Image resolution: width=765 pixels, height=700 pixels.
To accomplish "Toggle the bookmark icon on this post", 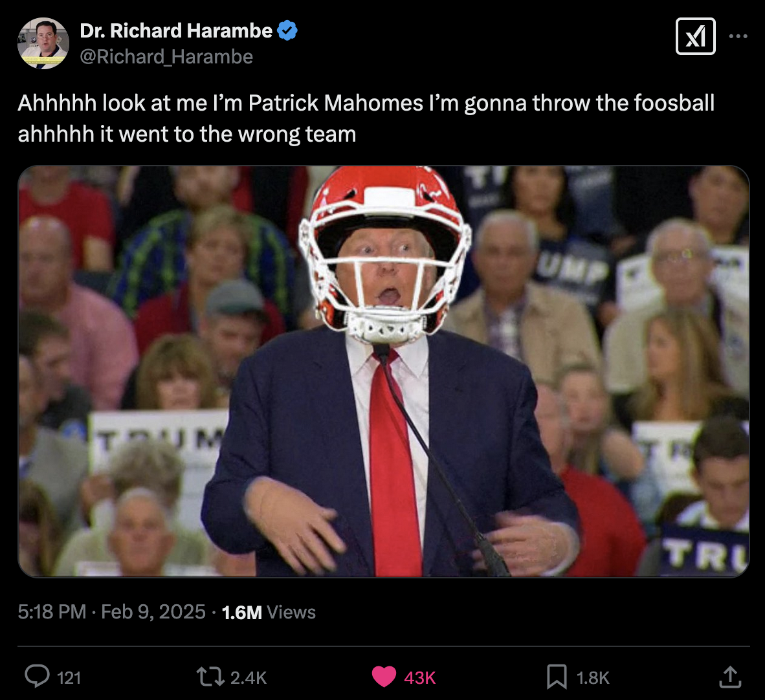I will (x=557, y=677).
